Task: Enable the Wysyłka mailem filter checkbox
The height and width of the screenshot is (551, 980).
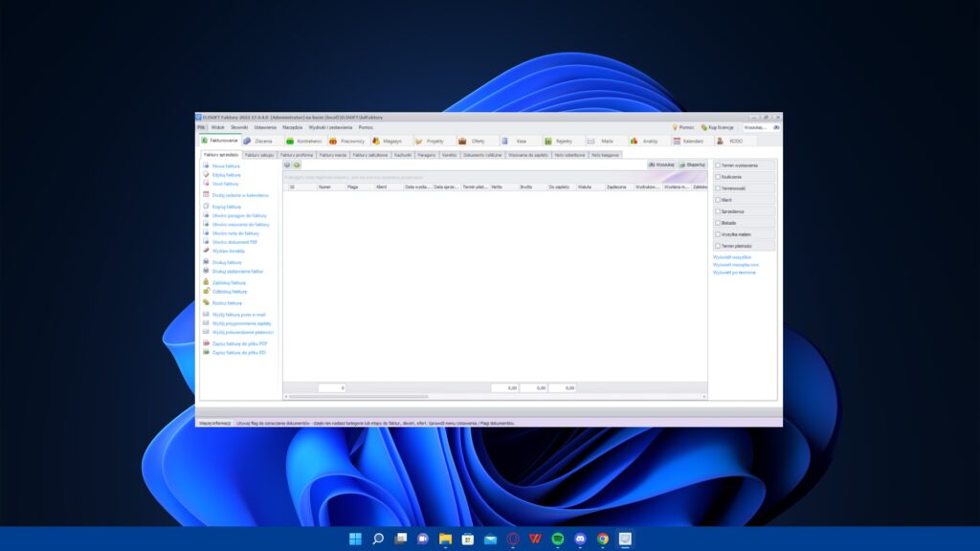Action: 718,234
